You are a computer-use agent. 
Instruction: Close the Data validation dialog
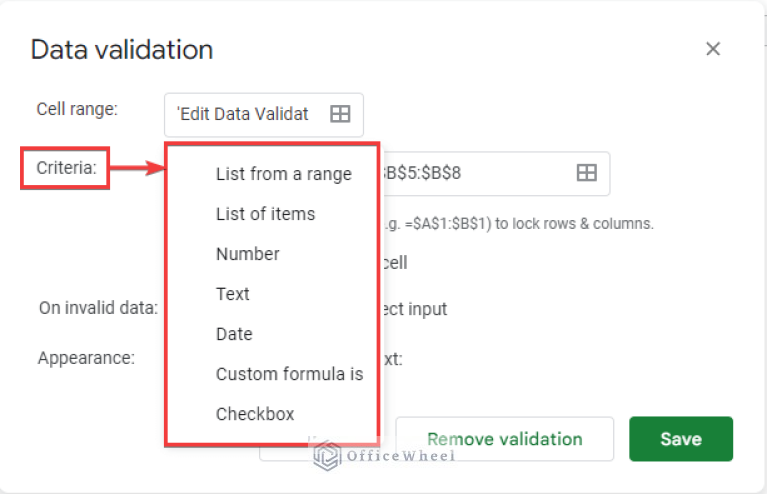click(x=713, y=49)
